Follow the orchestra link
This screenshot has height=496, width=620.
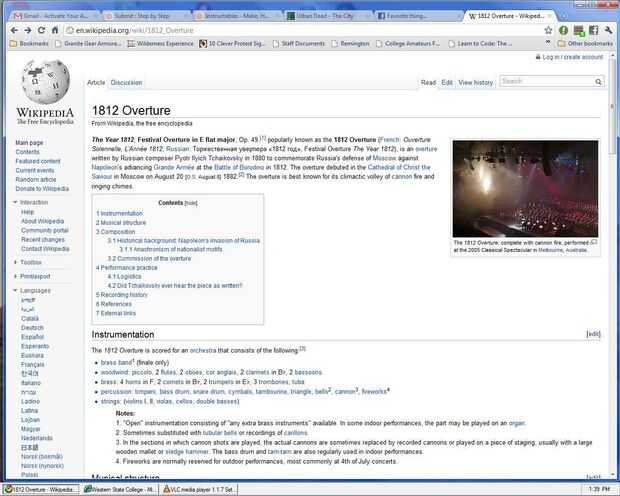coord(203,350)
